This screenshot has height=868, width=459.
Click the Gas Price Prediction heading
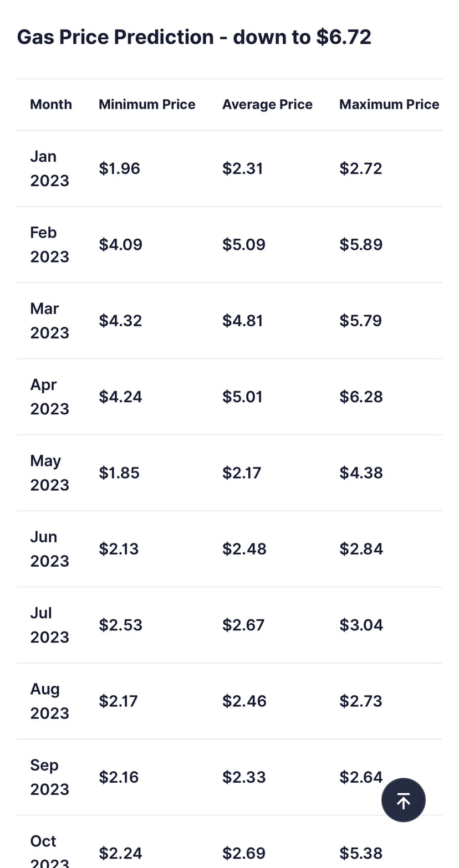(x=194, y=37)
